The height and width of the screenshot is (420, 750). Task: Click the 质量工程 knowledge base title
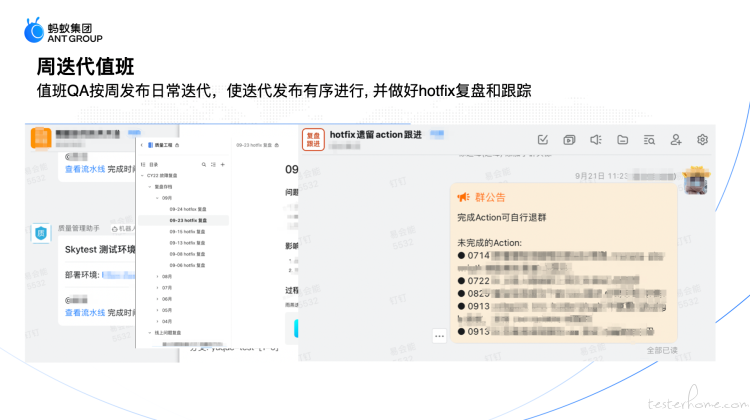coord(163,145)
